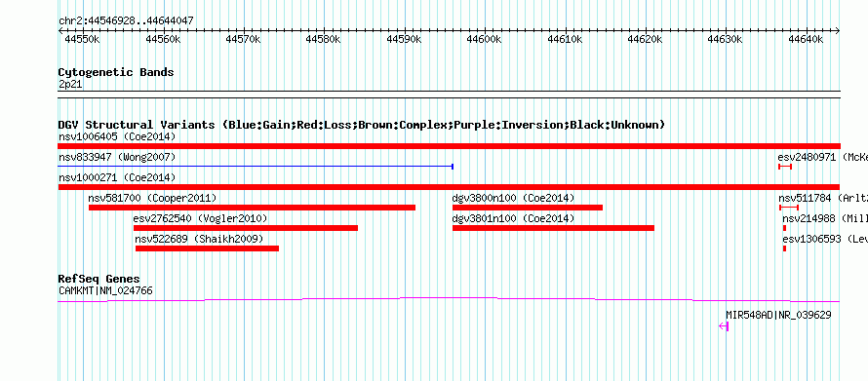Click the nsv214988 tiny red marker
The image size is (868, 381).
(784, 228)
